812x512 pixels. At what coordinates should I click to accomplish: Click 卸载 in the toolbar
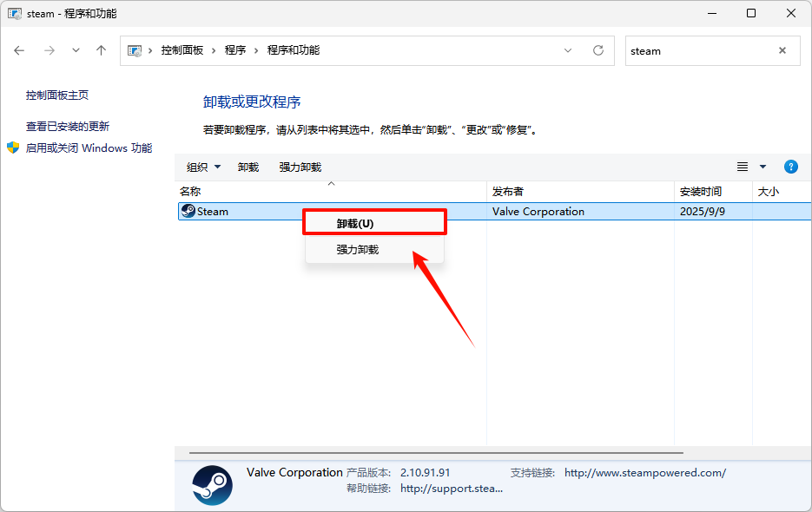tap(248, 167)
